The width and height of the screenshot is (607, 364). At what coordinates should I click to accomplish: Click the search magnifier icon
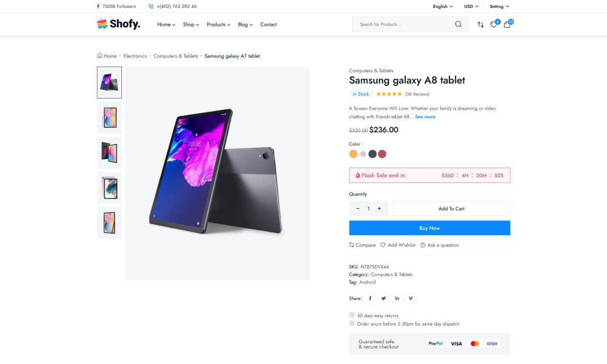click(458, 24)
